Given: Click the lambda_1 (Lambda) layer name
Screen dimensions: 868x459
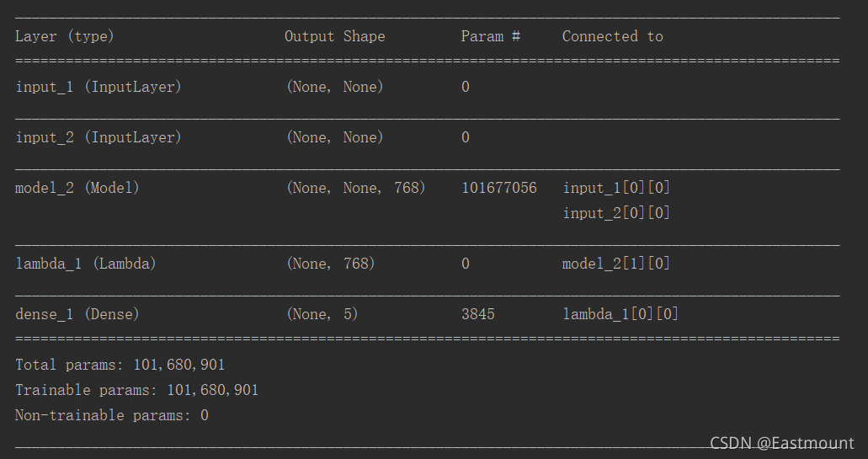Looking at the screenshot, I should tap(85, 264).
